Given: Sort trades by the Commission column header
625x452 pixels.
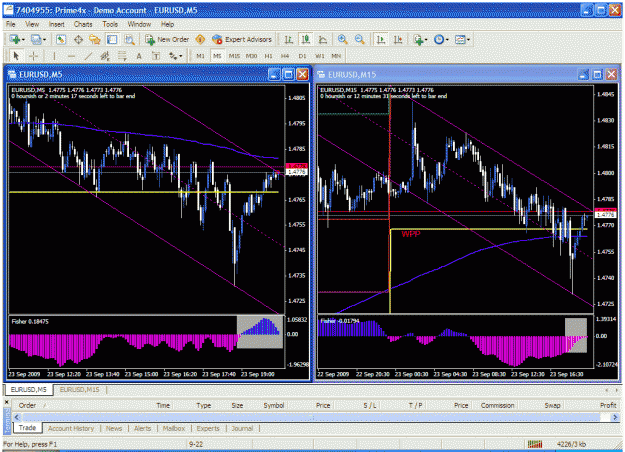Looking at the screenshot, I should [497, 405].
